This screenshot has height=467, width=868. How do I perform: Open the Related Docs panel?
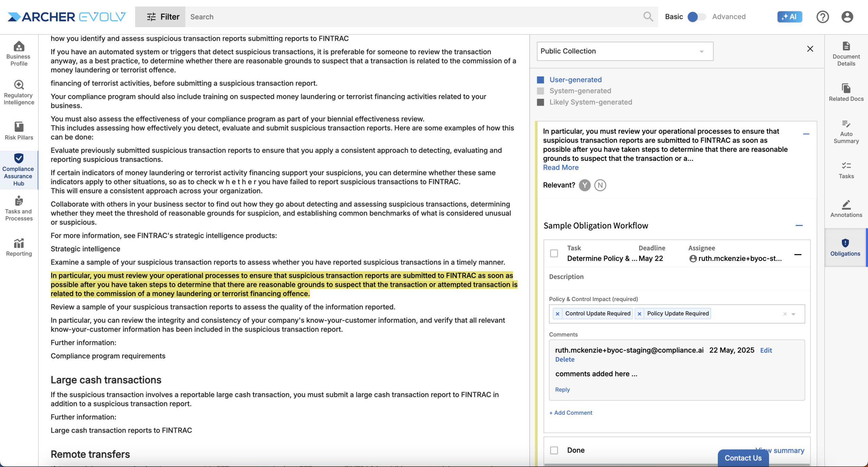click(846, 92)
